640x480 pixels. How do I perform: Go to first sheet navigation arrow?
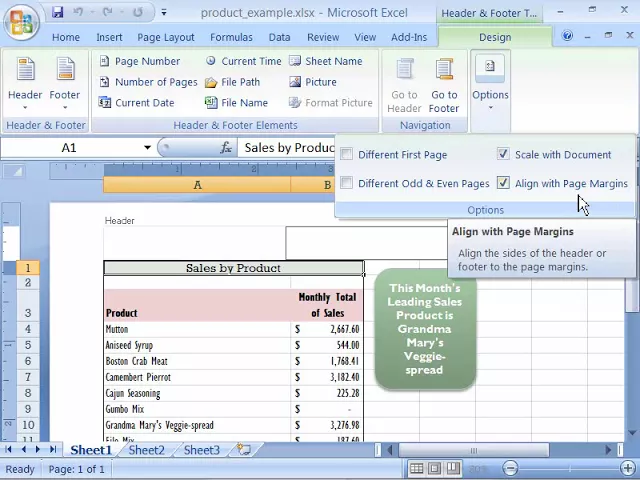click(x=9, y=449)
